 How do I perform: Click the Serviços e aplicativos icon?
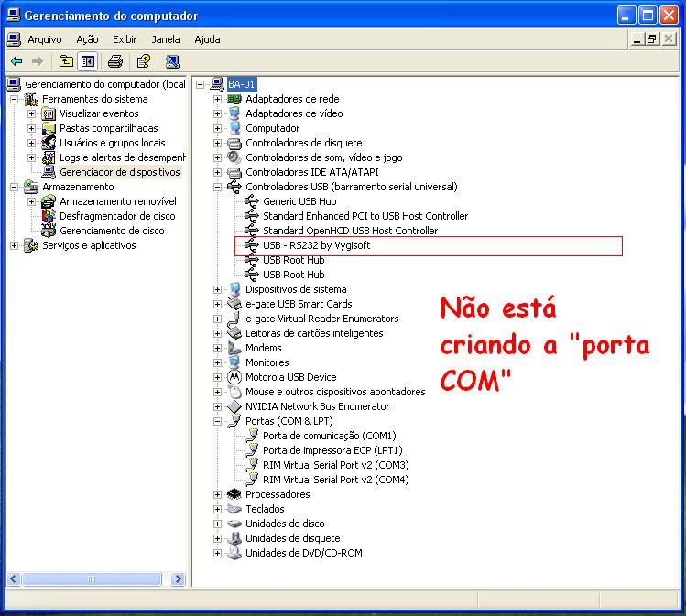(31, 245)
